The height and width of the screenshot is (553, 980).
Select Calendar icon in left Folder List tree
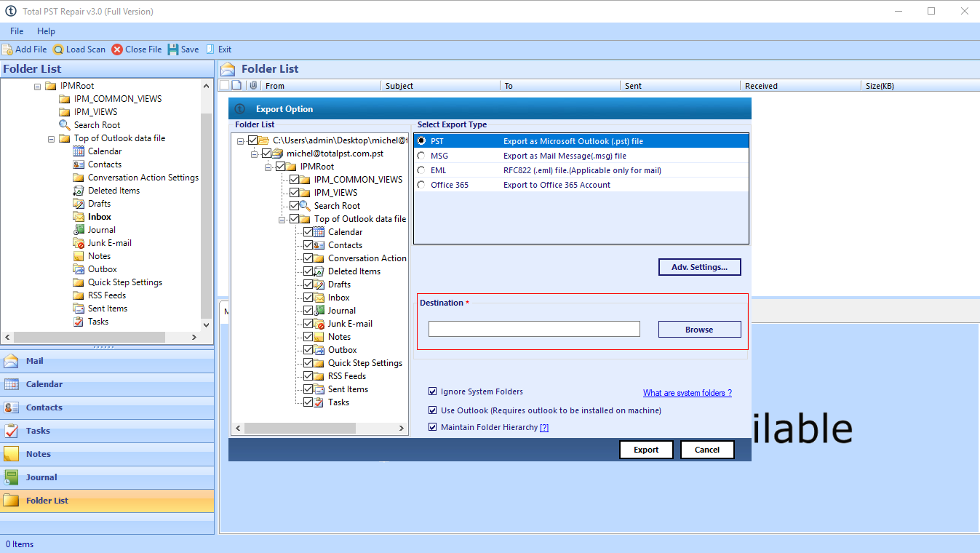(x=79, y=151)
